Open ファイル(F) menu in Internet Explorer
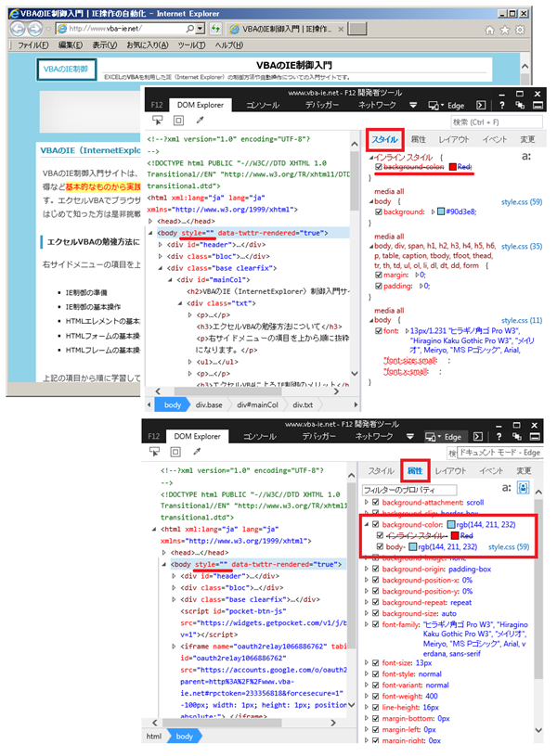This screenshot has width=557, height=756. 32,45
